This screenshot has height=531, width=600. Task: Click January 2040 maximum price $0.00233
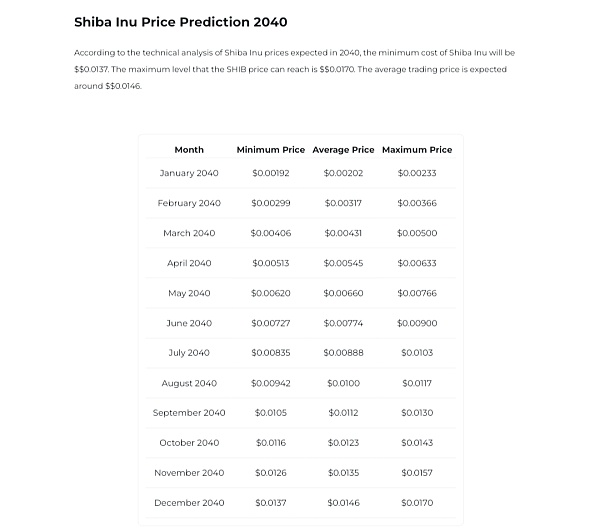pyautogui.click(x=417, y=173)
